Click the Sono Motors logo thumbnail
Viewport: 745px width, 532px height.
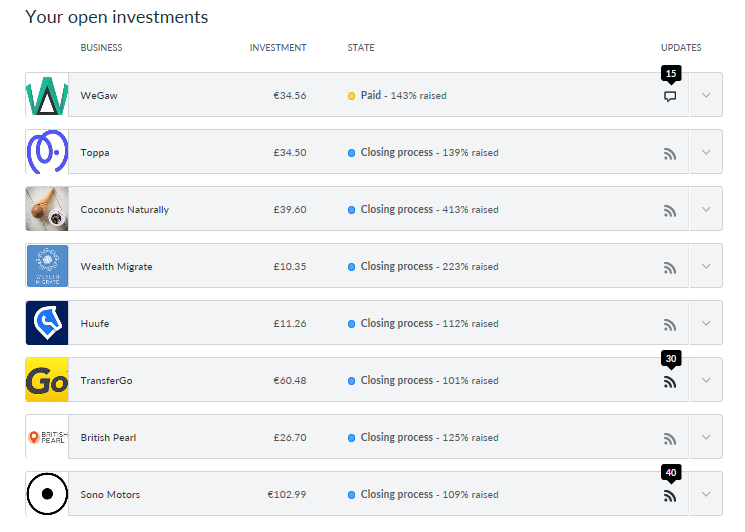click(47, 494)
